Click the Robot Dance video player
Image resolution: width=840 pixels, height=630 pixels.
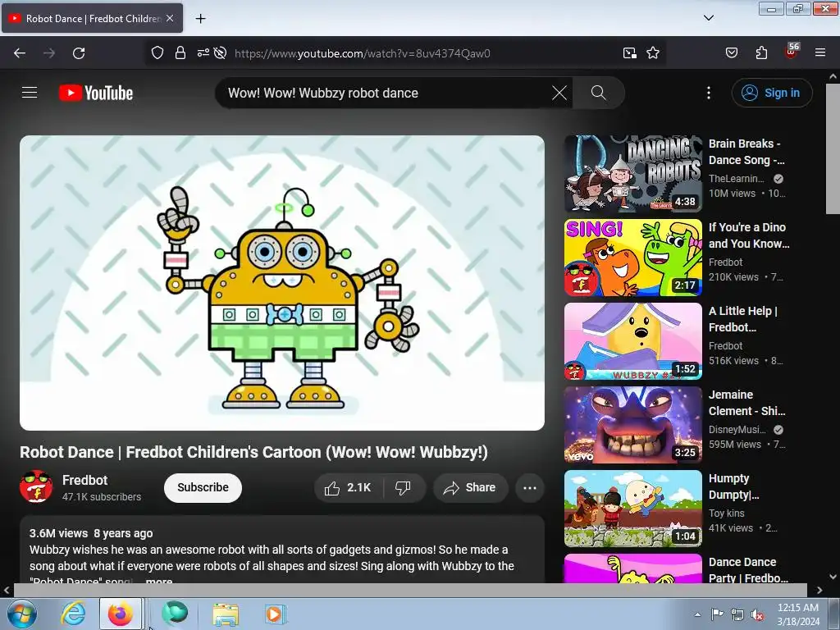click(x=282, y=283)
